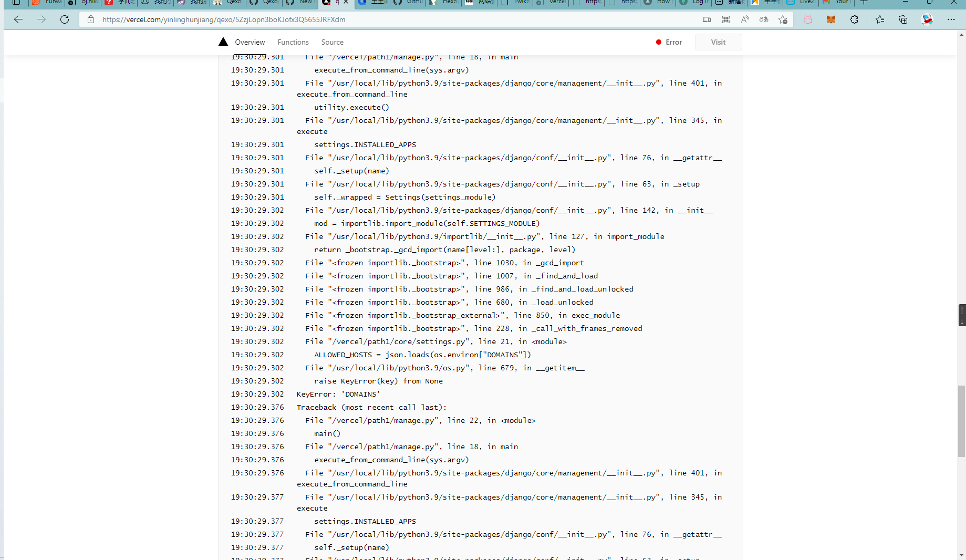The height and width of the screenshot is (560, 966).
Task: Switch to the Functions tab
Action: pyautogui.click(x=293, y=42)
